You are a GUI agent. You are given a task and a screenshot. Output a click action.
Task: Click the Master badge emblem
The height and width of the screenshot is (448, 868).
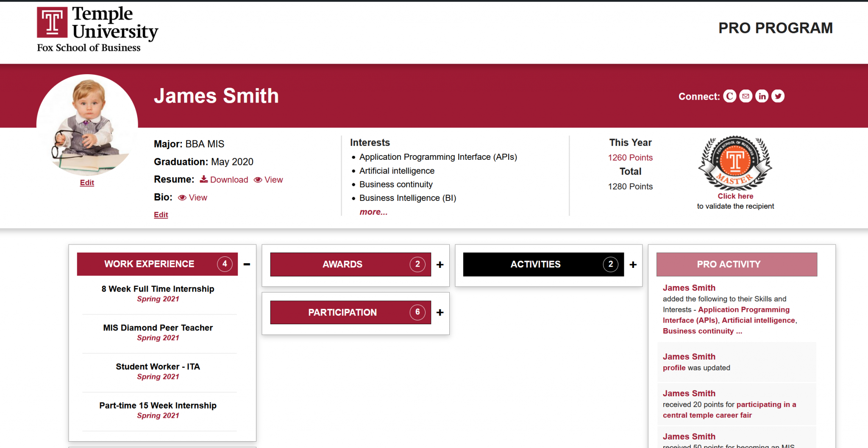tap(735, 163)
